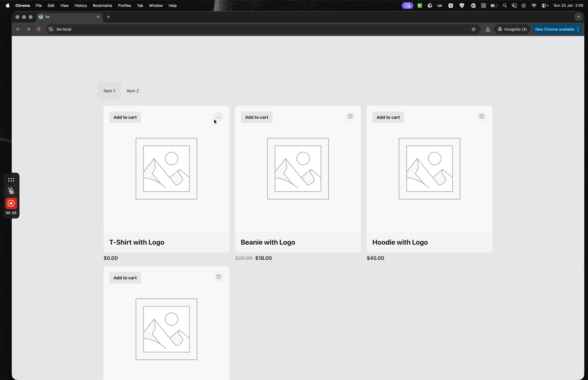
Task: Click the Incognito (2) indicator
Action: (512, 29)
